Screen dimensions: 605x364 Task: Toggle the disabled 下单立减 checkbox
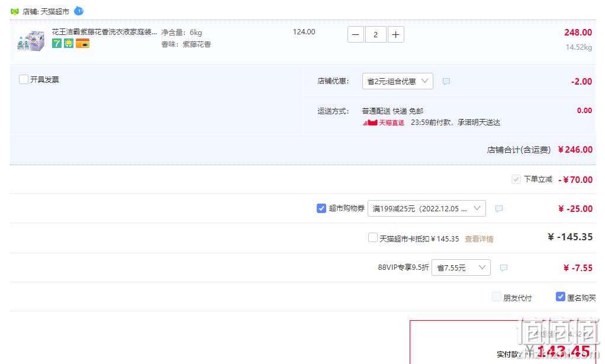[x=516, y=179]
